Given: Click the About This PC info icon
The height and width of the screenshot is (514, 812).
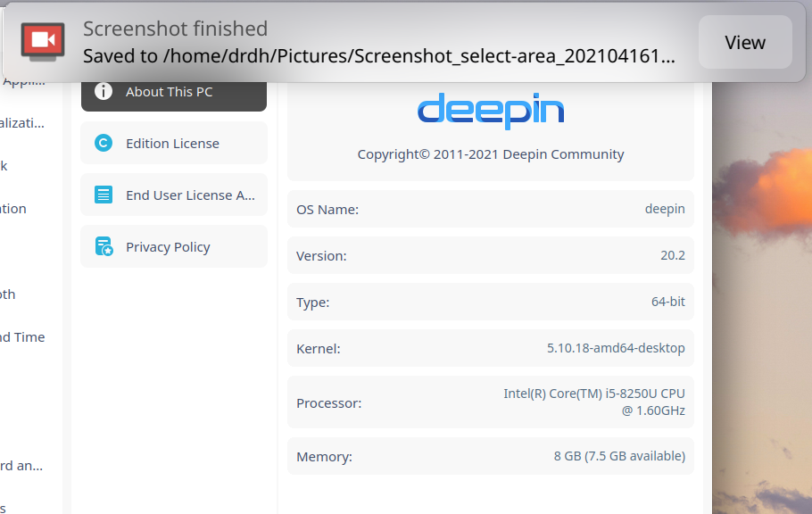Looking at the screenshot, I should click(x=104, y=92).
